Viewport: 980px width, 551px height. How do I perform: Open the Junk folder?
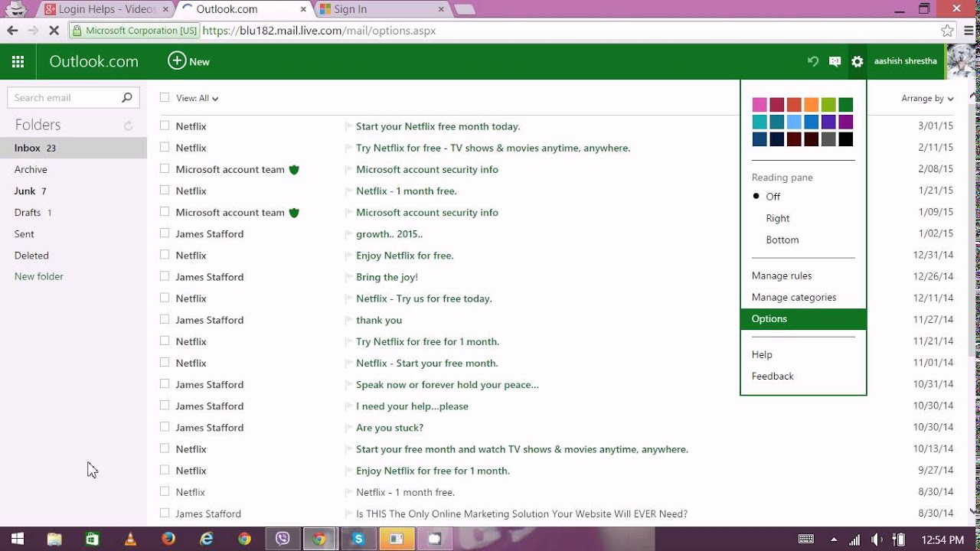73,191
